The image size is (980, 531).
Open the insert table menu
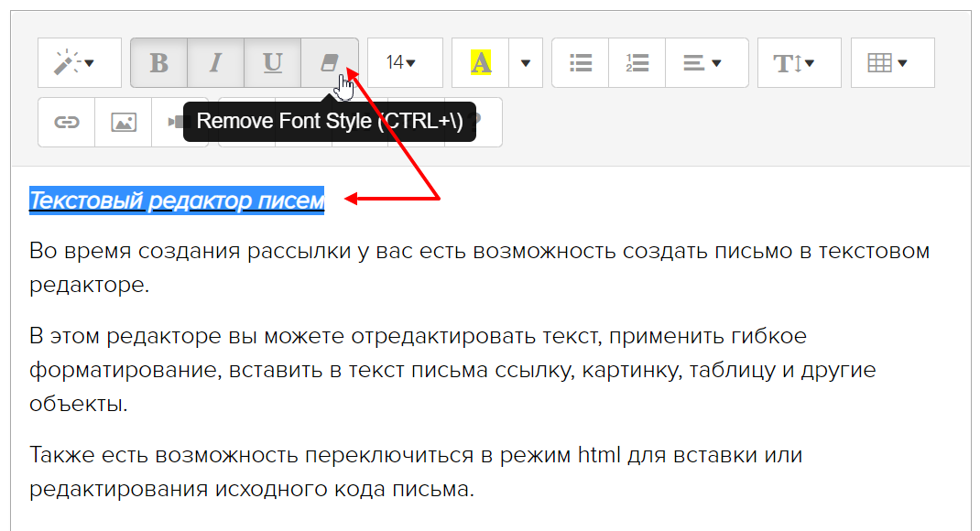892,63
